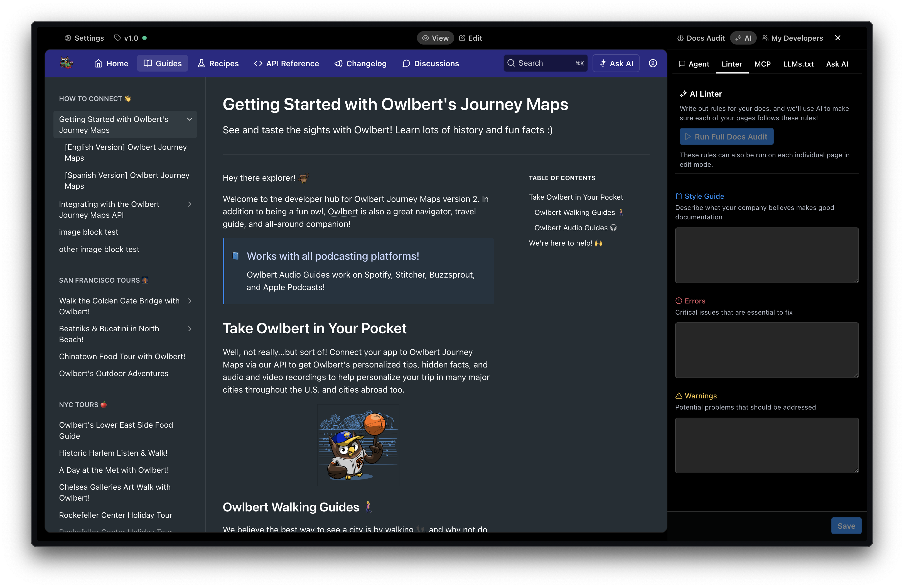Click the Style Guide text area
Viewport: 904px width, 588px height.
click(x=767, y=255)
